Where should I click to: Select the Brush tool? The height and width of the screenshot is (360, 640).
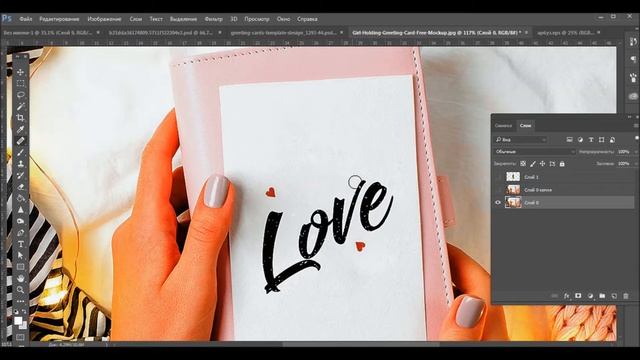[20, 152]
